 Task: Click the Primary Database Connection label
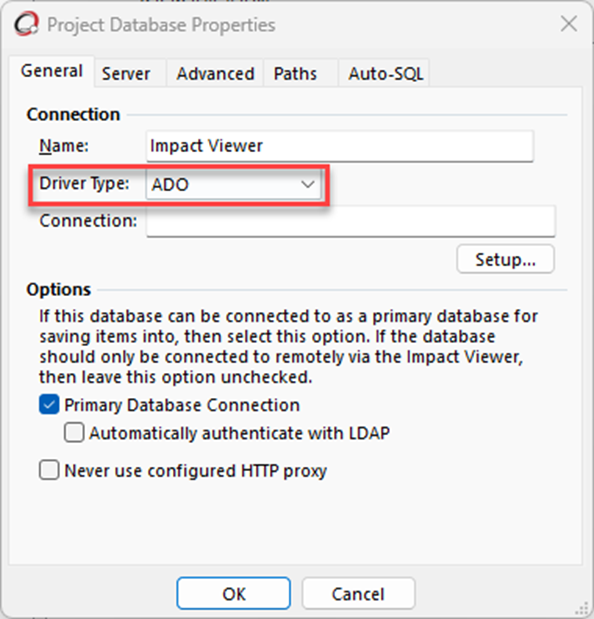pyautogui.click(x=182, y=405)
